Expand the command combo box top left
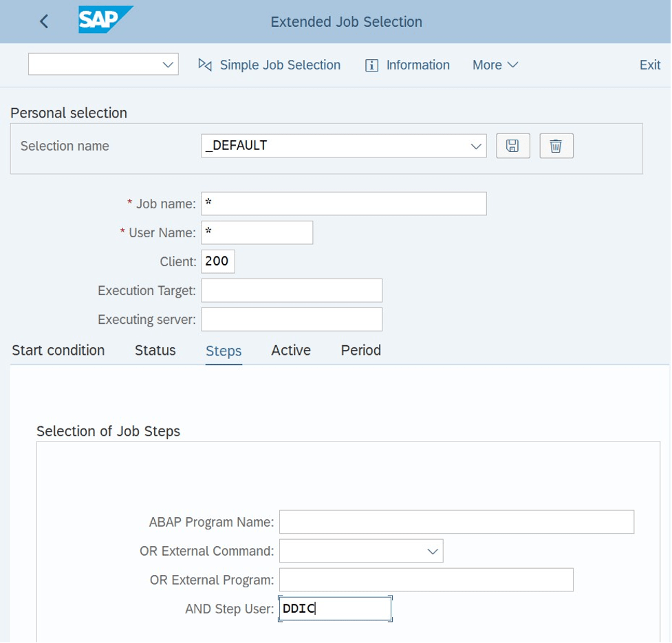Viewport: 672px width, 643px height. tap(167, 65)
